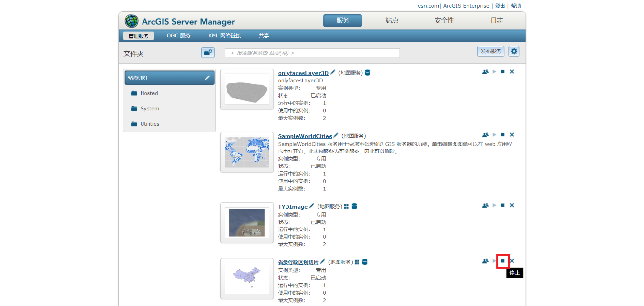
Task: Select the 管理服务 sub-tab
Action: click(139, 36)
